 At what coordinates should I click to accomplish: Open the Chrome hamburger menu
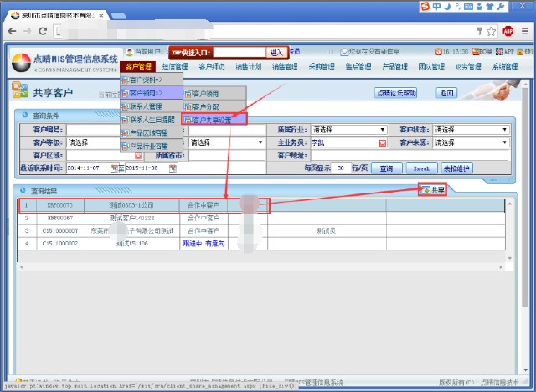(524, 31)
